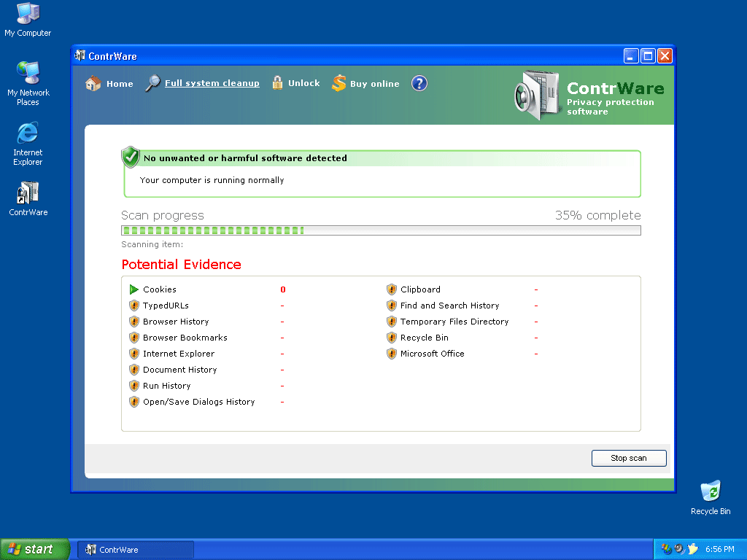The width and height of the screenshot is (747, 560).
Task: Click the Unlock padlock icon
Action: click(x=277, y=82)
